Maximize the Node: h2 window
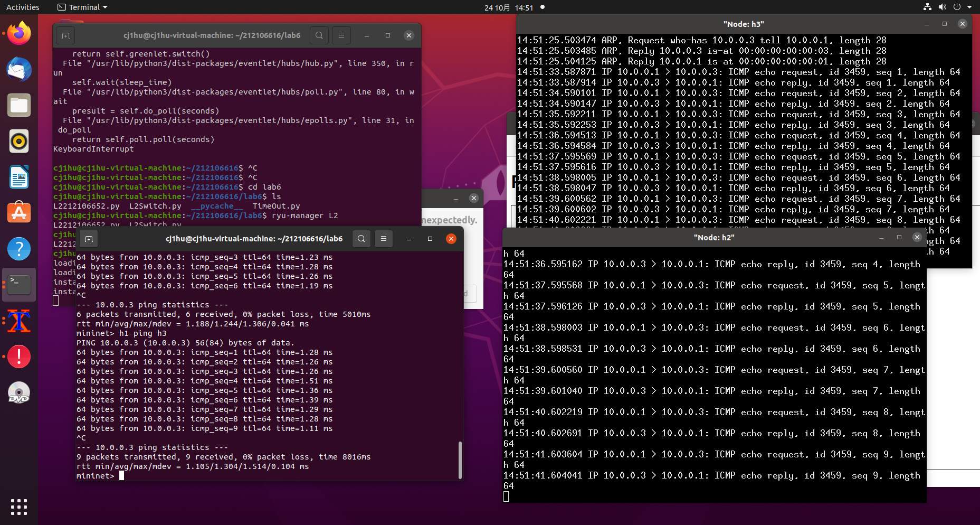This screenshot has width=980, height=525. click(x=899, y=238)
